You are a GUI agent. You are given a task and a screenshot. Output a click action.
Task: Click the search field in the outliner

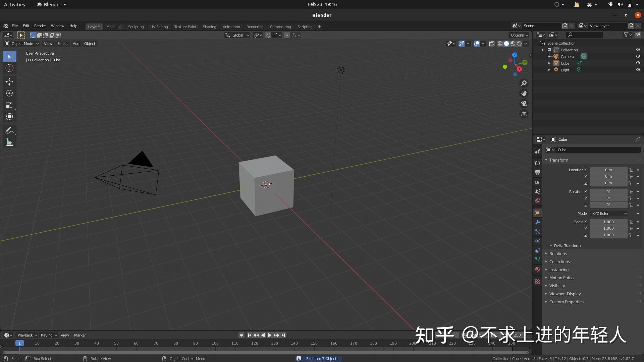584,35
